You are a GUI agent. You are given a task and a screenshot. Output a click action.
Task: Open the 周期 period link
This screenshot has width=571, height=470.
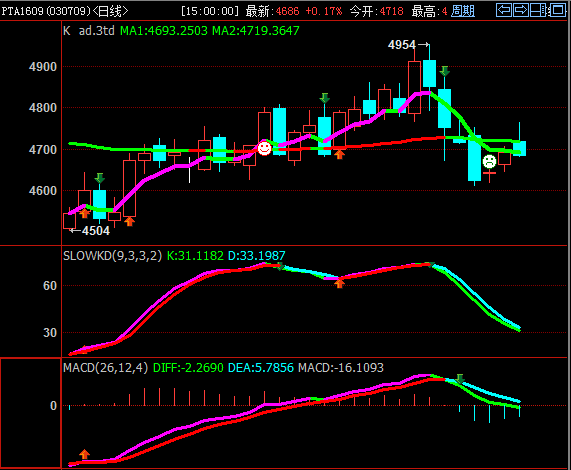click(x=462, y=11)
